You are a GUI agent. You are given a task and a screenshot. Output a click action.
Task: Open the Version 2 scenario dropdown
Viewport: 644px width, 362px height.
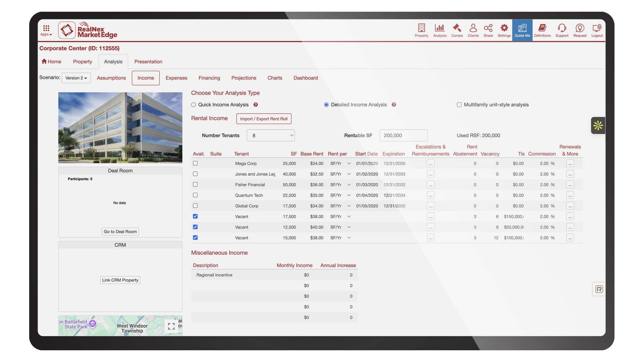[76, 78]
